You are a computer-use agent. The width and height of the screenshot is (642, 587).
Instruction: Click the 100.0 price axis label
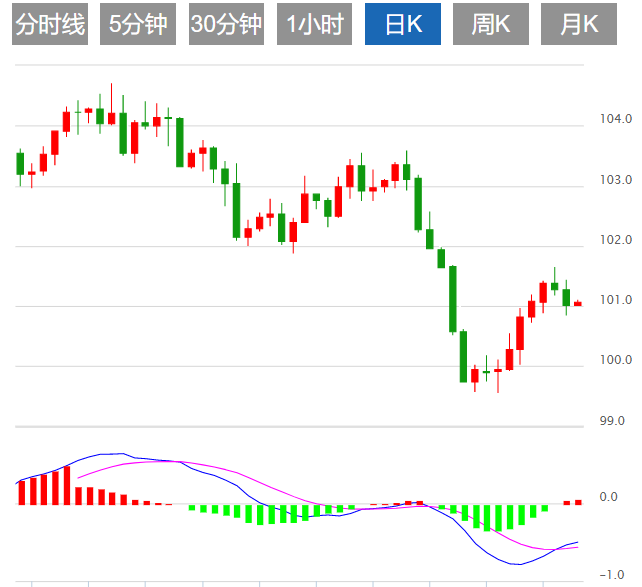615,360
